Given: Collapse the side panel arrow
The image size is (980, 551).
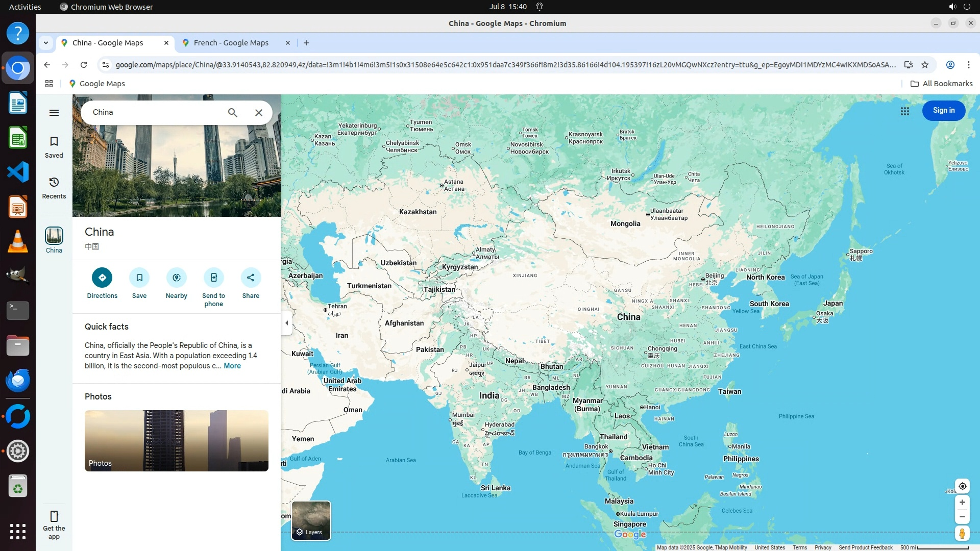Looking at the screenshot, I should [286, 323].
